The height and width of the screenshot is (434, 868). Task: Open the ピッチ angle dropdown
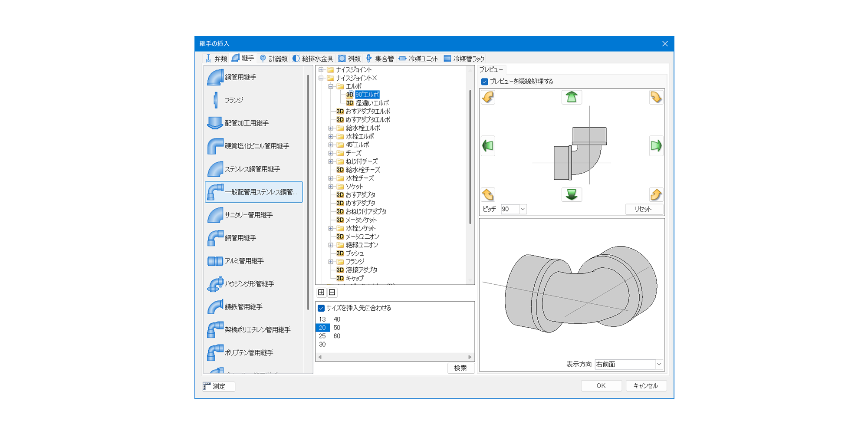point(523,209)
